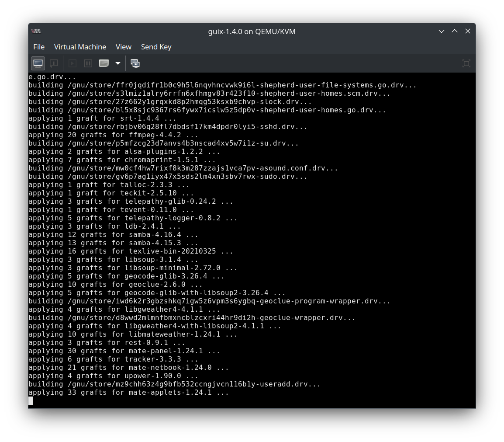Shut down the virtual machine

click(x=104, y=63)
